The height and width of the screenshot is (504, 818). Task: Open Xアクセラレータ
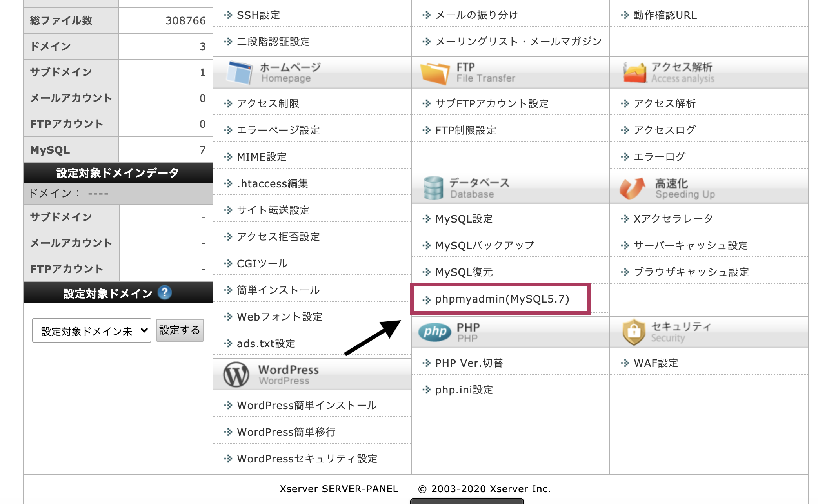[673, 219]
